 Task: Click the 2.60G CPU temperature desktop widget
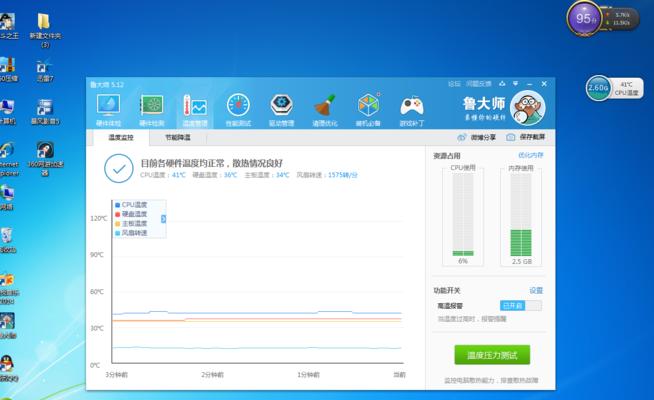tap(614, 88)
